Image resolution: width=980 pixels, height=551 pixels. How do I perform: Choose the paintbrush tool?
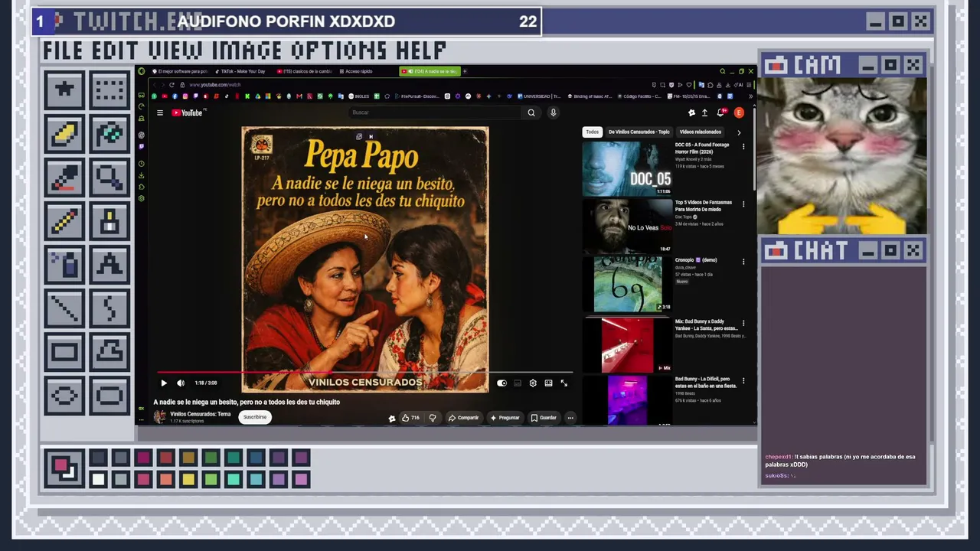(109, 222)
